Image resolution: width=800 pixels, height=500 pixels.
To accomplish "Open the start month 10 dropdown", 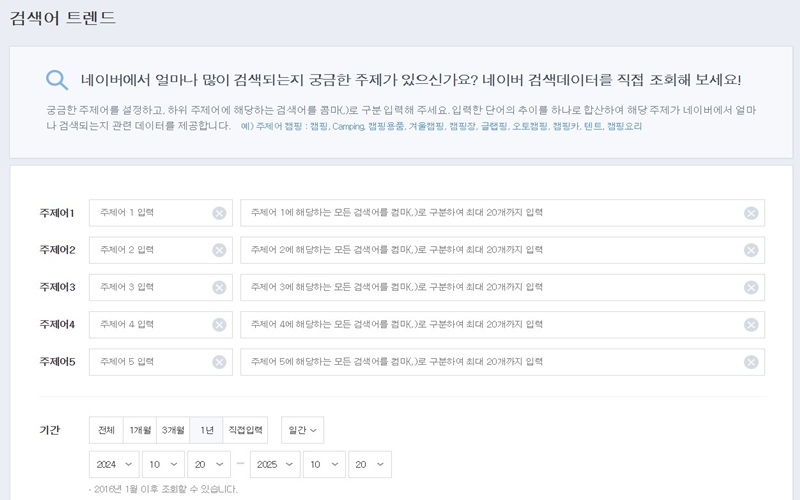I will tap(163, 464).
